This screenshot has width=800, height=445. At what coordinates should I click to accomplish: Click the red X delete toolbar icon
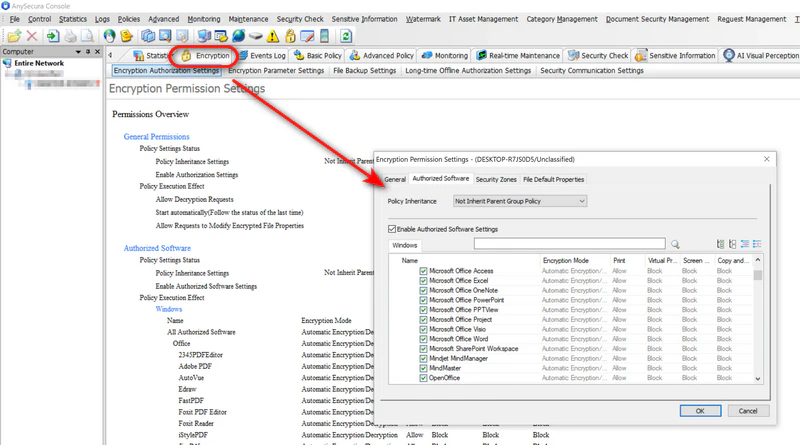pyautogui.click(x=32, y=36)
